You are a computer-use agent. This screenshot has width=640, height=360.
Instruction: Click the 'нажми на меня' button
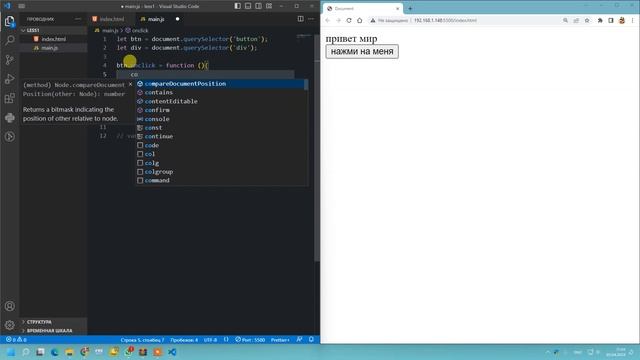tap(362, 51)
